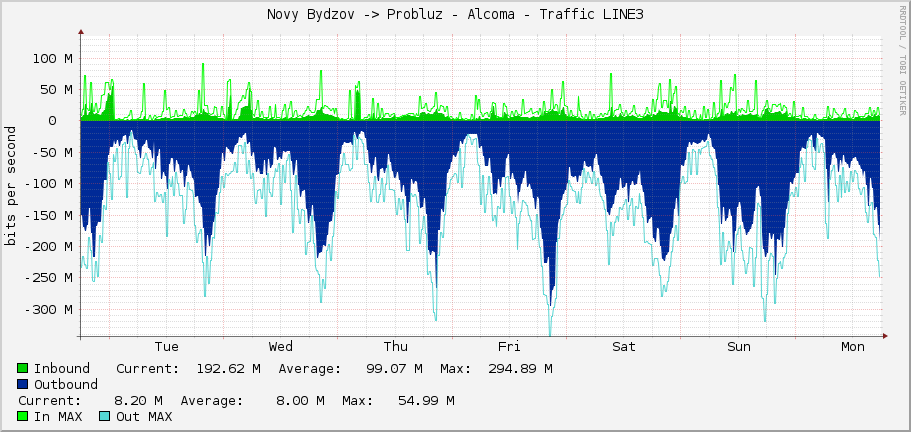Click the '-250 M' y-axis label
911x432 pixels.
point(48,278)
